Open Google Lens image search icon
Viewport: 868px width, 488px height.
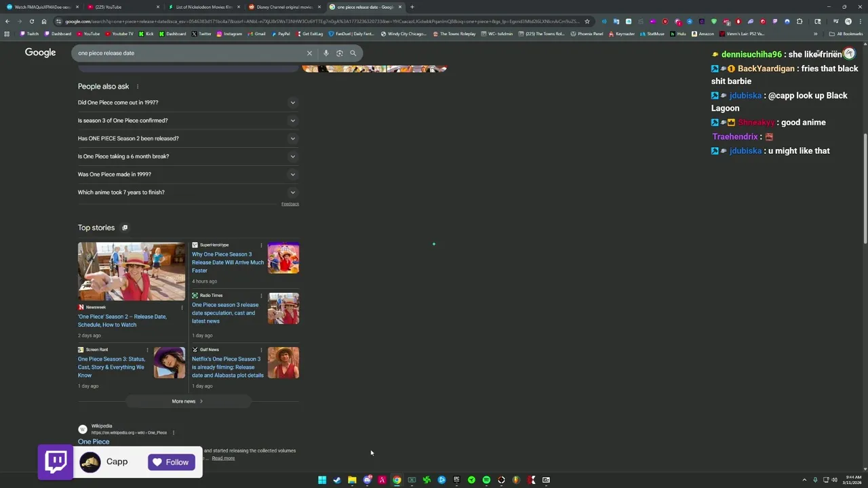point(340,53)
